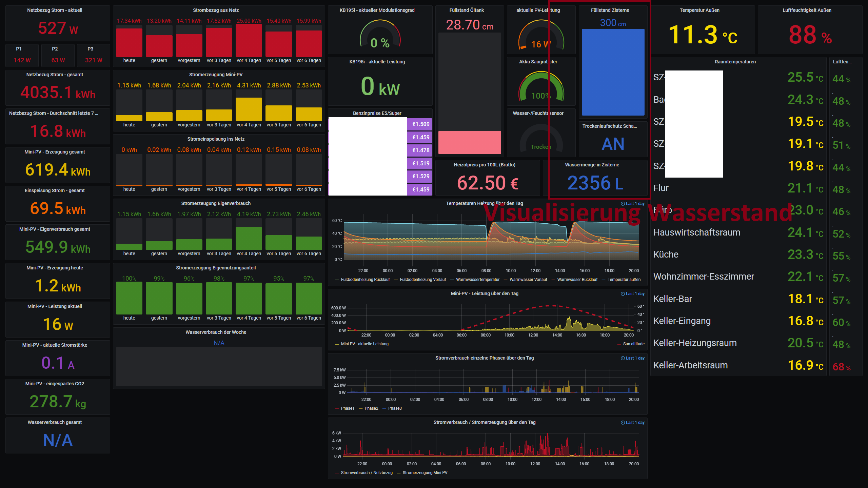Click the Keller-Arbeitsraum 16.9 °C row
The height and width of the screenshot is (488, 868).
pos(738,365)
